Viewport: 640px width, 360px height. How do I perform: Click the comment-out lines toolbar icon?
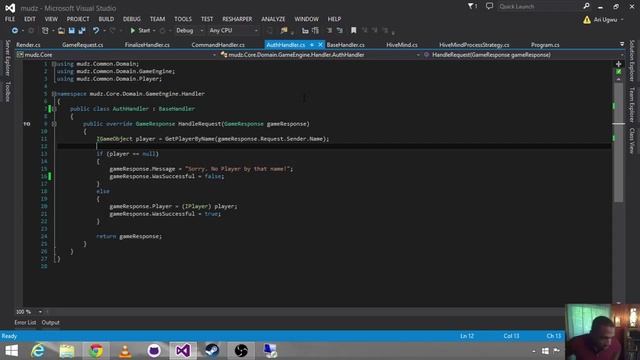329,31
